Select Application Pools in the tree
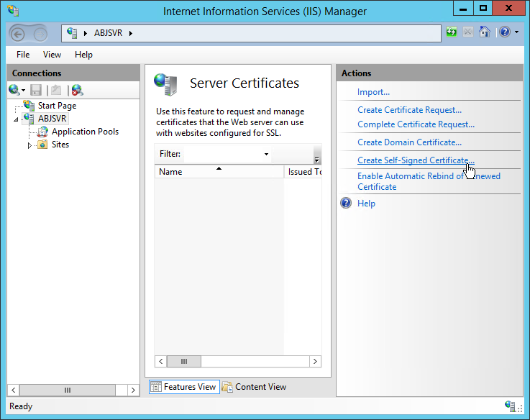Screen dimensions: 530x420 (x=85, y=132)
